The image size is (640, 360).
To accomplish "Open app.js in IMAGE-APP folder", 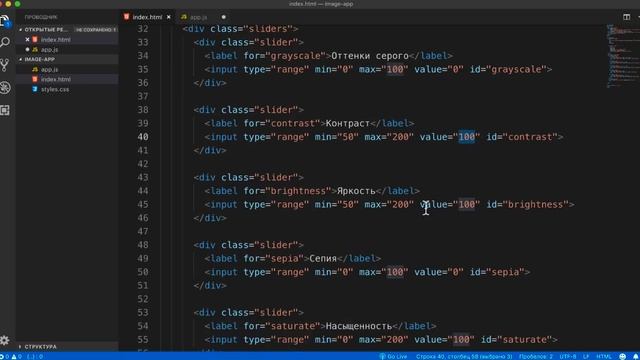I will (49, 69).
